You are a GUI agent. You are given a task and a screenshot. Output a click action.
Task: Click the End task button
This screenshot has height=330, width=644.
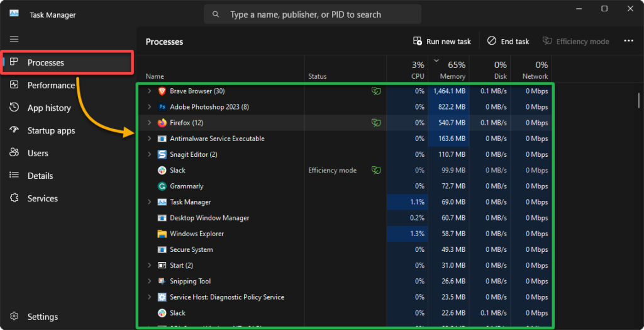[x=508, y=42]
